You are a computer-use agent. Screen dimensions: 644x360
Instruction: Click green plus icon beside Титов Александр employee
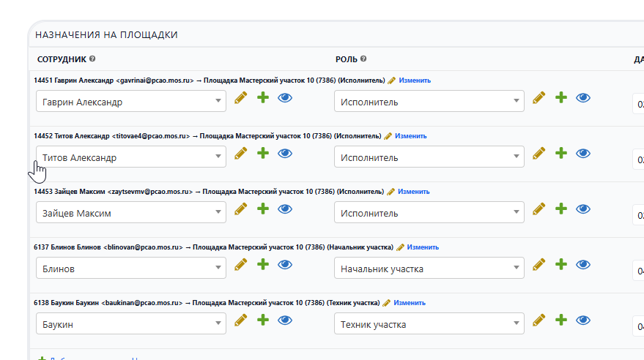[263, 154]
